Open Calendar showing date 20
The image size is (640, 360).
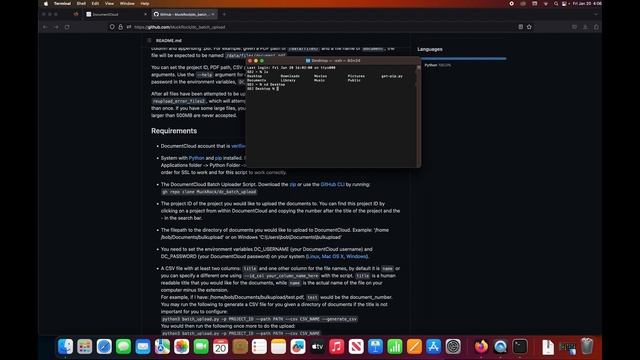tap(220, 347)
